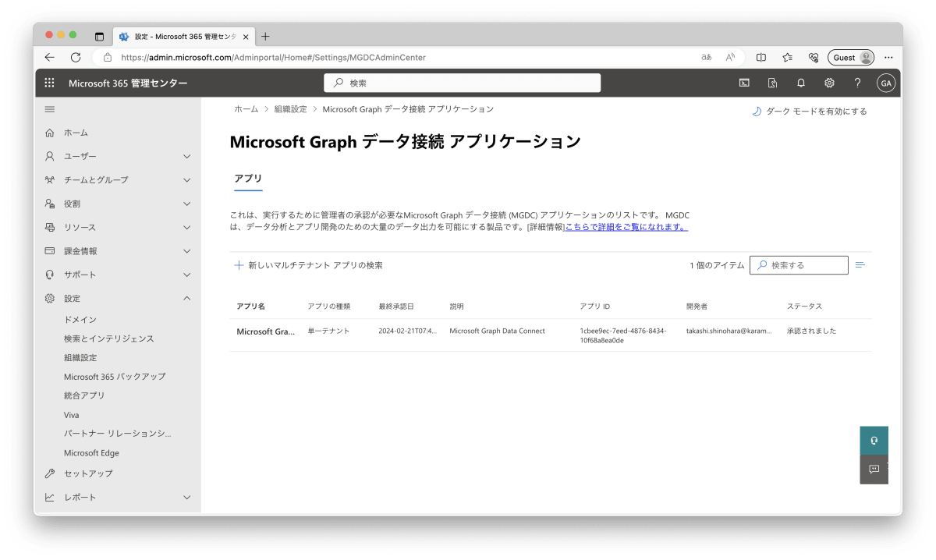
Task: Open the app launcher waffle icon
Action: pos(49,83)
